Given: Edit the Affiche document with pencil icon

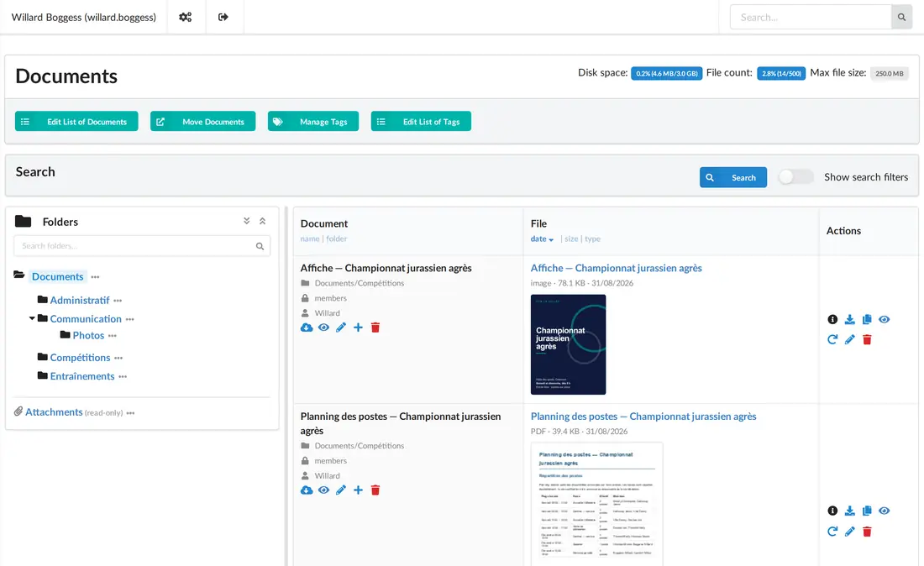Looking at the screenshot, I should 340,328.
